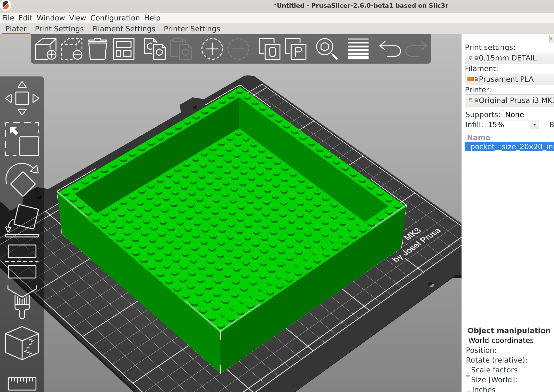Click the Arrange objects icon
The height and width of the screenshot is (392, 554).
[124, 49]
